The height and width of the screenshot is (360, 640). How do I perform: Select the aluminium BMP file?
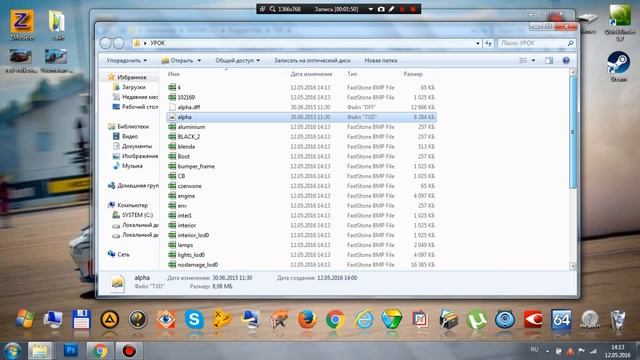(x=302, y=127)
